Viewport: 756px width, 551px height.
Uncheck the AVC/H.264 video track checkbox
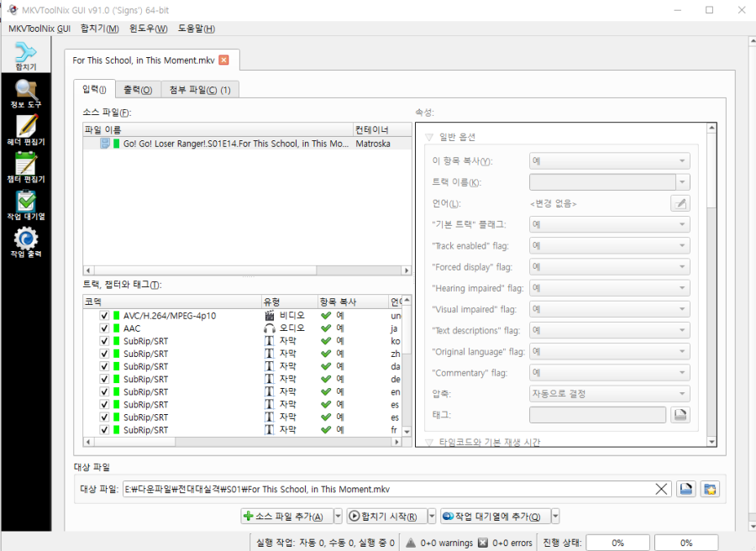coord(104,315)
